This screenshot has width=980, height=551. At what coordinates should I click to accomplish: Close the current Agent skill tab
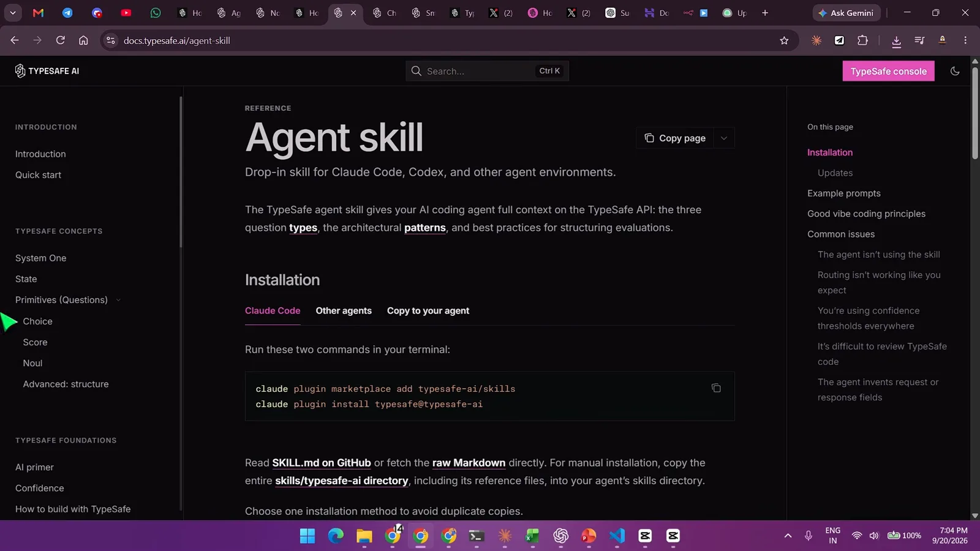[x=353, y=12]
